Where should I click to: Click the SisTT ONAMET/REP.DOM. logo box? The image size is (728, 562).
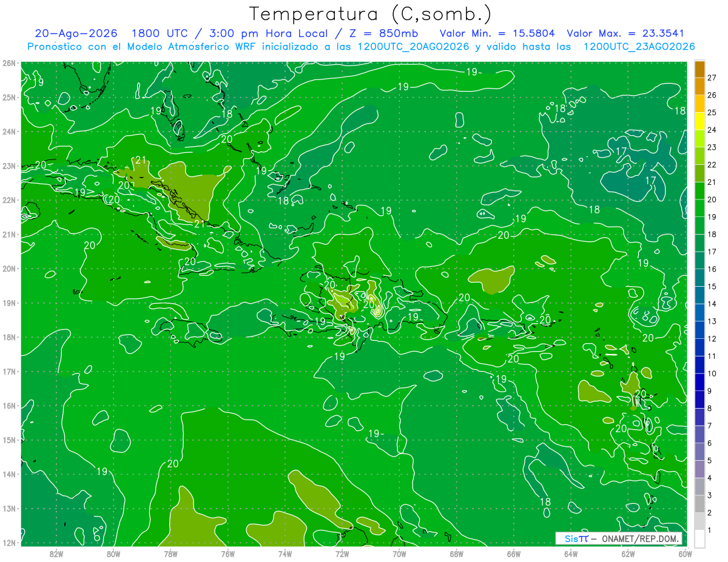[x=619, y=538]
